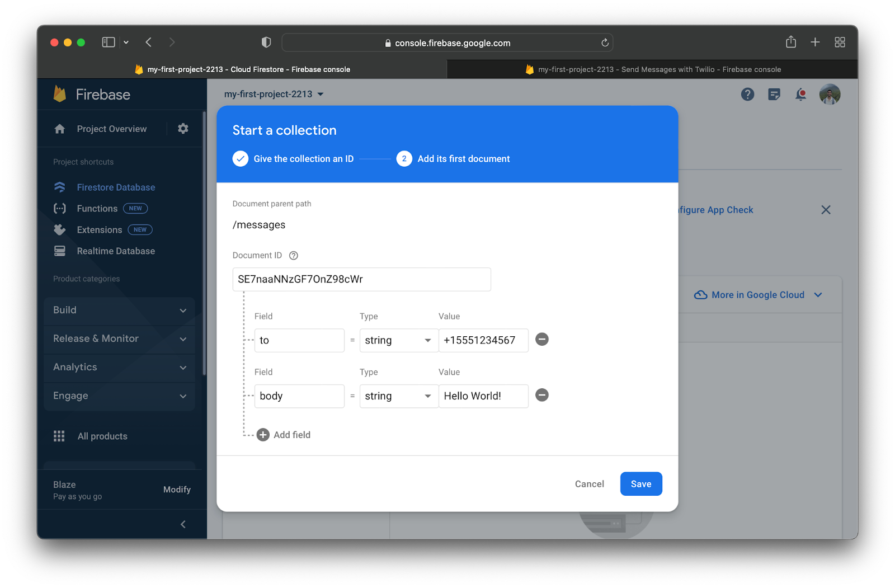This screenshot has height=588, width=895.
Task: Open Functions in sidebar
Action: coord(97,209)
